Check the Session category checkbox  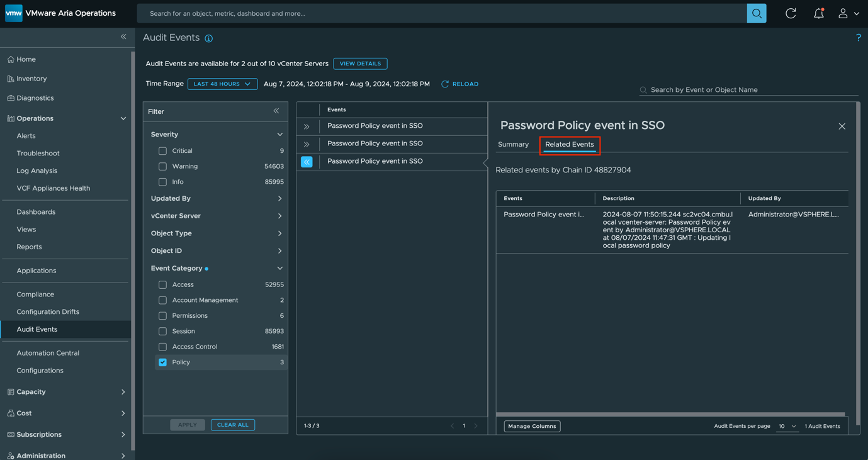point(162,331)
